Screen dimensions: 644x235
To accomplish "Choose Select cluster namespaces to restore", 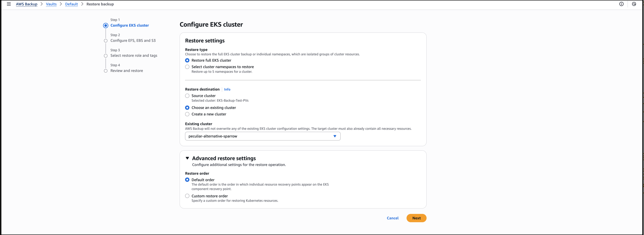I will tap(187, 67).
